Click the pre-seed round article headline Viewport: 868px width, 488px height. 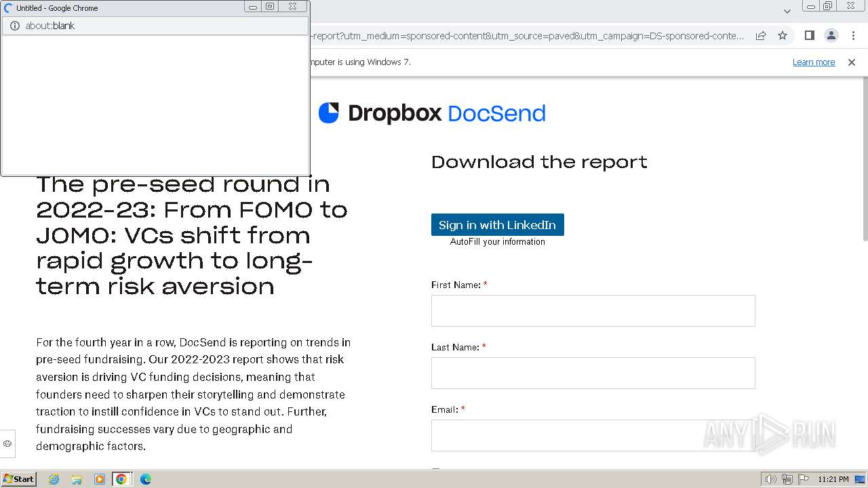pyautogui.click(x=192, y=235)
